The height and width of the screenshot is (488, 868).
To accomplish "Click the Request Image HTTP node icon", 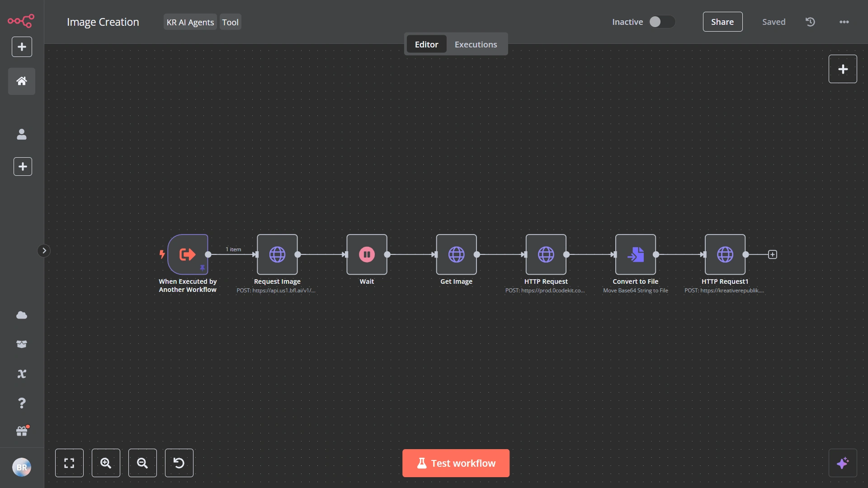I will [x=277, y=254].
